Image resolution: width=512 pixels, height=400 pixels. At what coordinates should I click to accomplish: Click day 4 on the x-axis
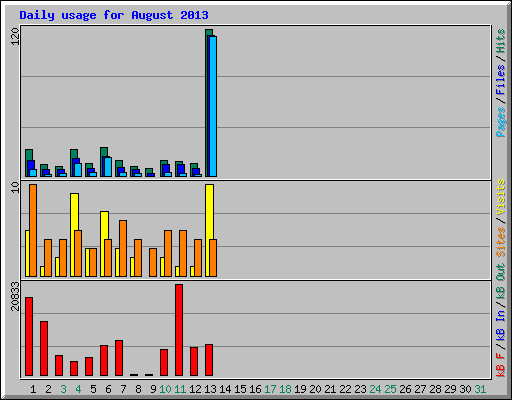[x=78, y=389]
